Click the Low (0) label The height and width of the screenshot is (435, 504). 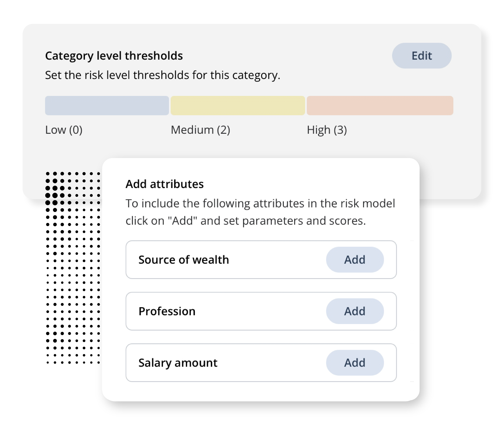[64, 130]
